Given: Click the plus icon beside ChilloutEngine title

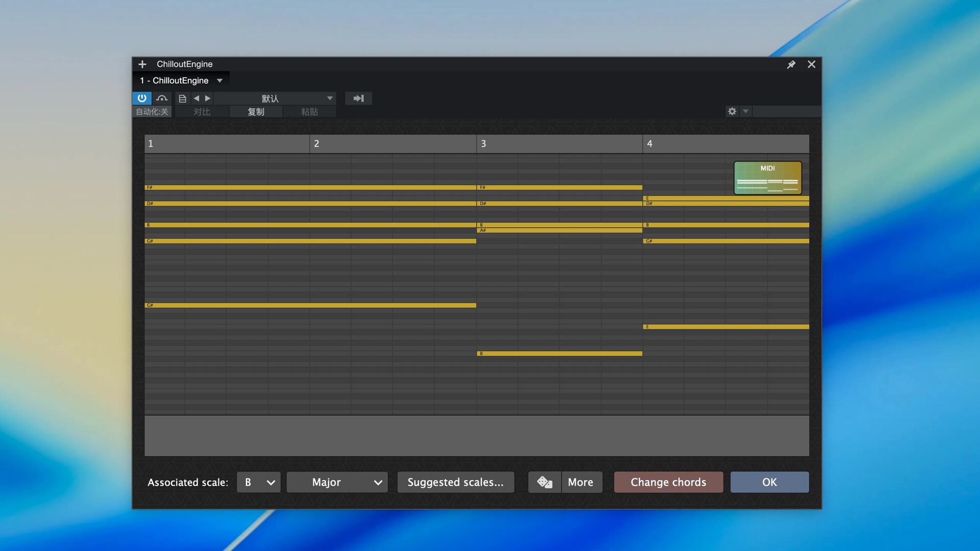Looking at the screenshot, I should 142,64.
